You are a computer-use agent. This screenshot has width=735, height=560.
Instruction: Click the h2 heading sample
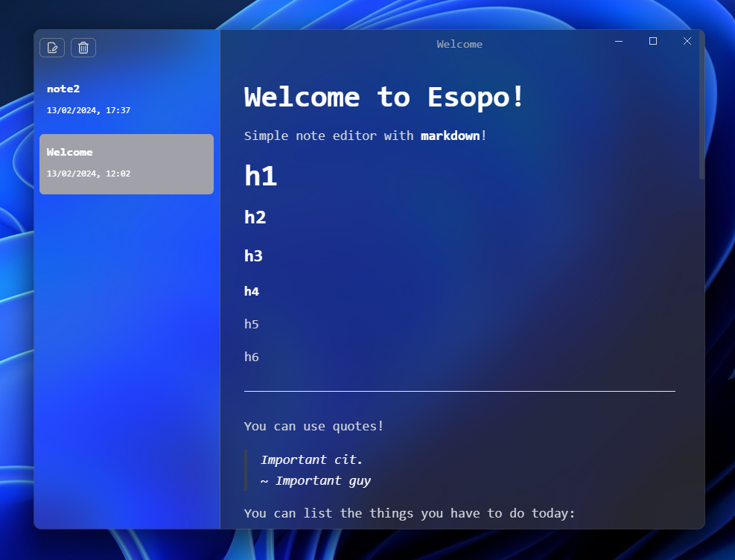(255, 217)
